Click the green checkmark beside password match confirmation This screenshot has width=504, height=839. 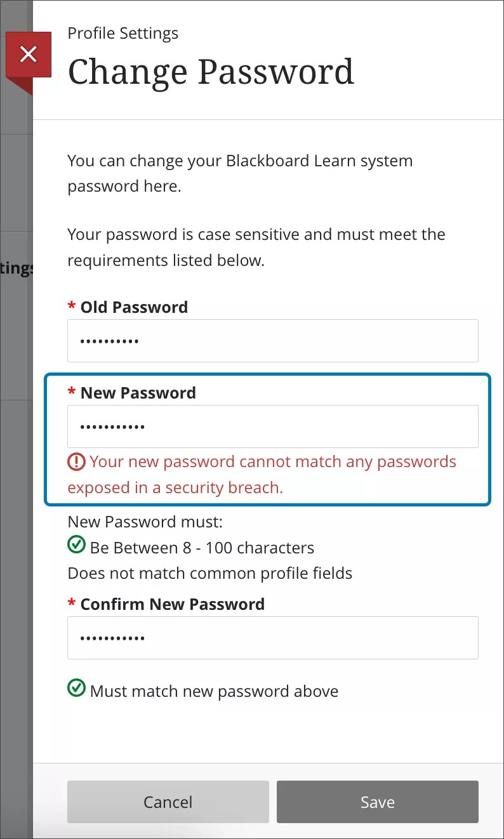tap(76, 688)
